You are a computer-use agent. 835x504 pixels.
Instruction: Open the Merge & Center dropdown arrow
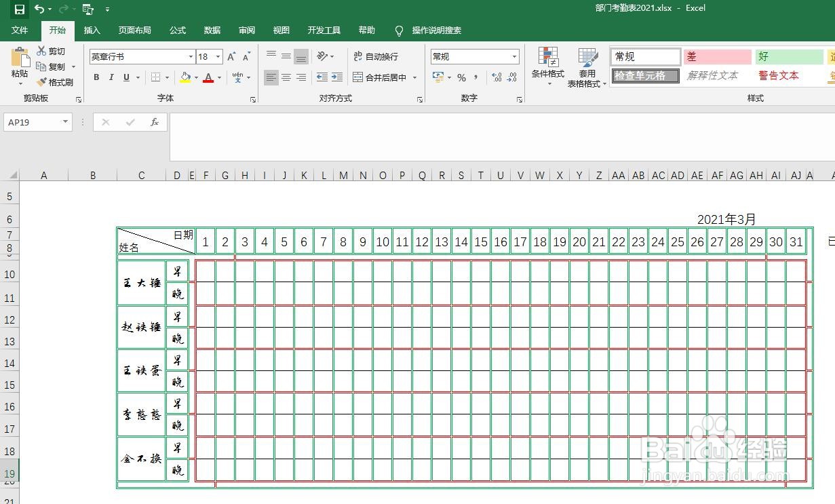point(414,77)
